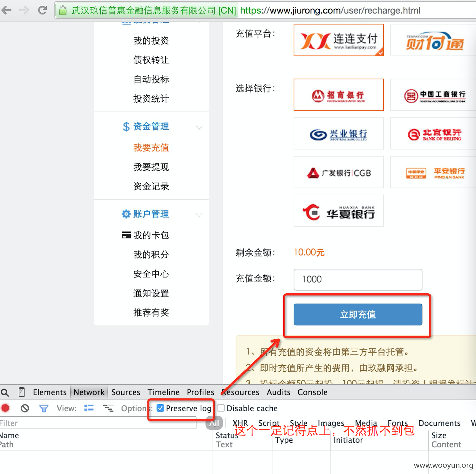476x474 pixels.
Task: Open 自动投标 in sidebar
Action: point(151,79)
